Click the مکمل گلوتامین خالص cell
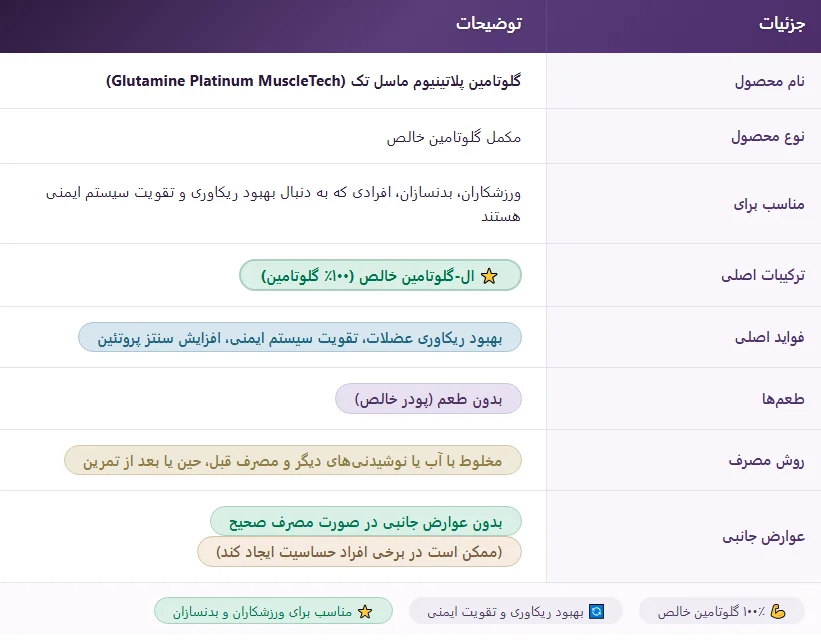This screenshot has height=643, width=821. tap(454, 137)
